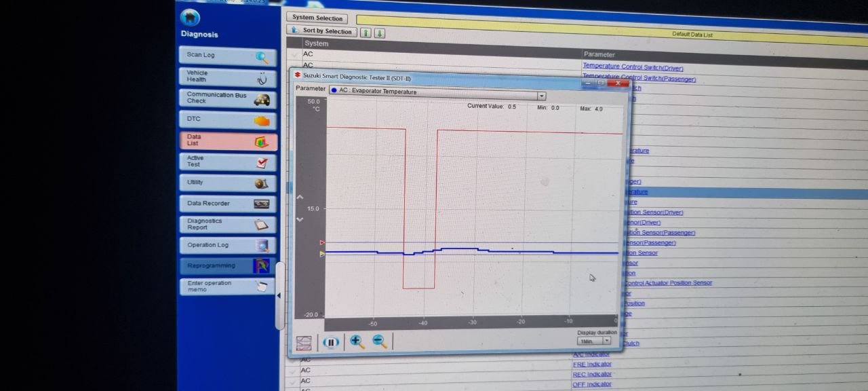Collapse the left sidebar panel arrow
This screenshot has height=391, width=868.
pos(279,295)
